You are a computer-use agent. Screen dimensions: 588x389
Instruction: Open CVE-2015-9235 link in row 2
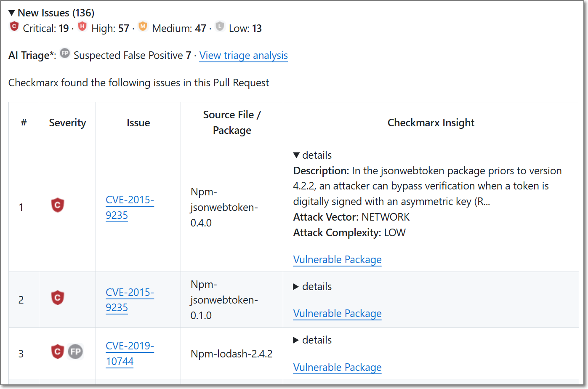[130, 300]
